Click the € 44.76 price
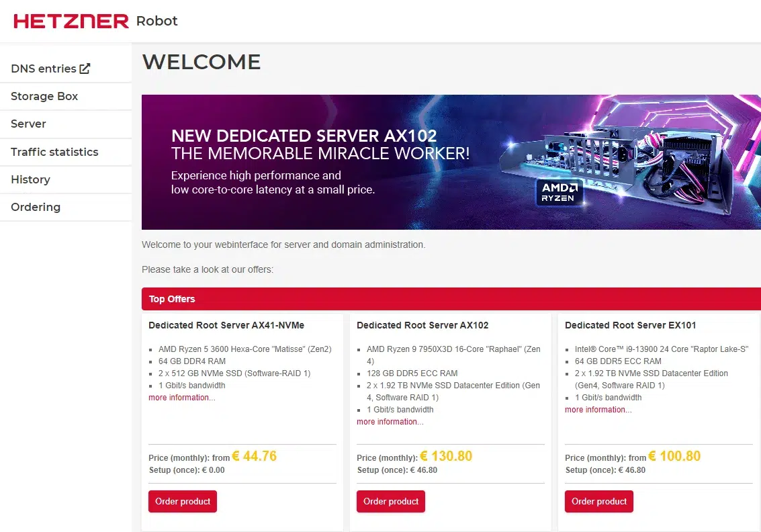The height and width of the screenshot is (532, 761). (x=255, y=456)
